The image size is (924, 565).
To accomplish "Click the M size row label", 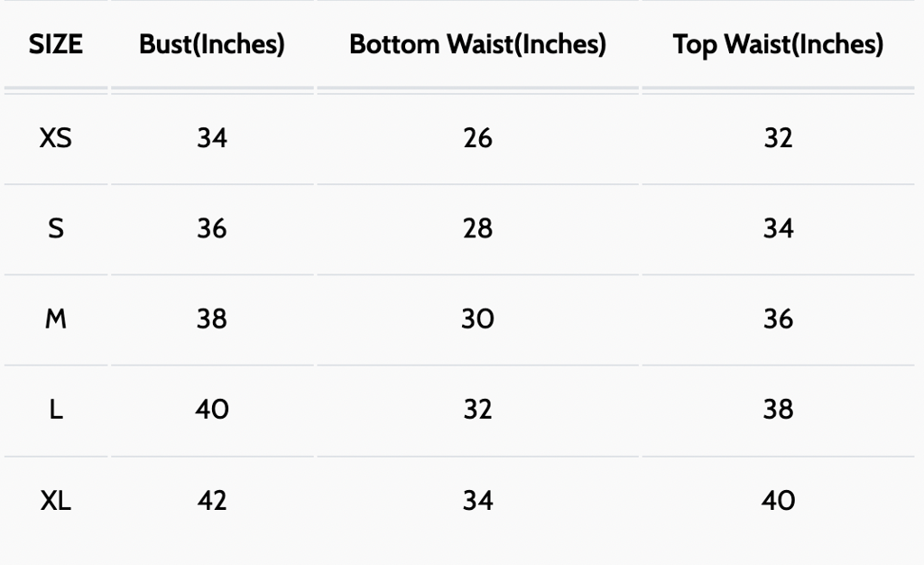I will [55, 319].
